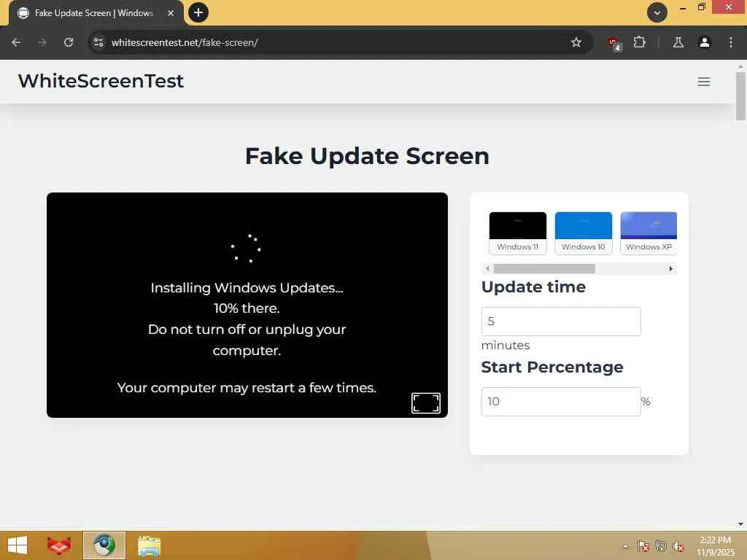Viewport: 747px width, 560px height.
Task: Click the Update time minutes field
Action: (x=561, y=322)
